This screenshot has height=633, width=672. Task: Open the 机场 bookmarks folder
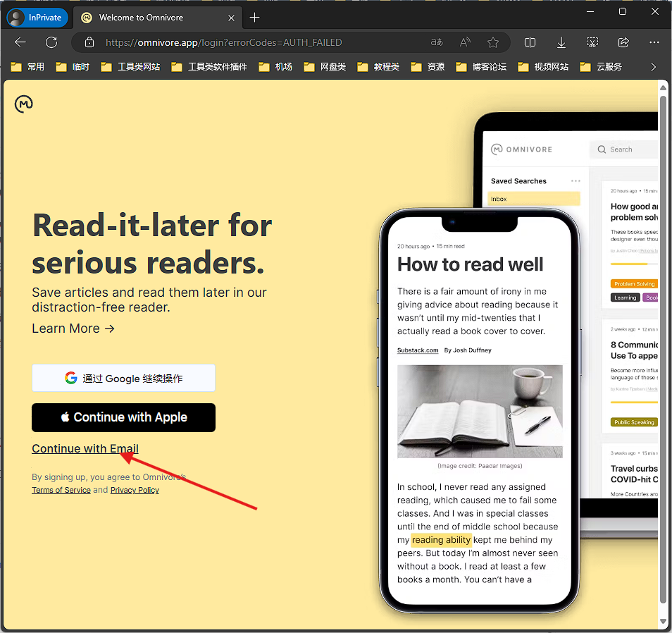[275, 67]
